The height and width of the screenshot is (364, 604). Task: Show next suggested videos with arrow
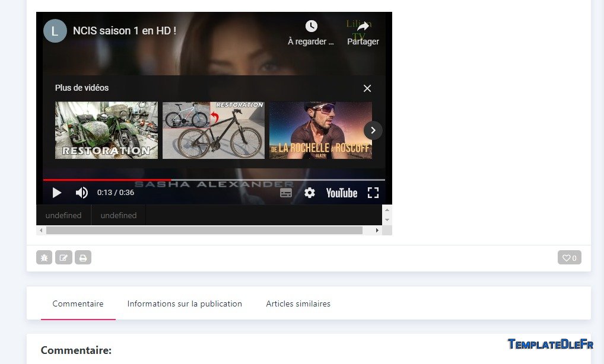coord(373,130)
